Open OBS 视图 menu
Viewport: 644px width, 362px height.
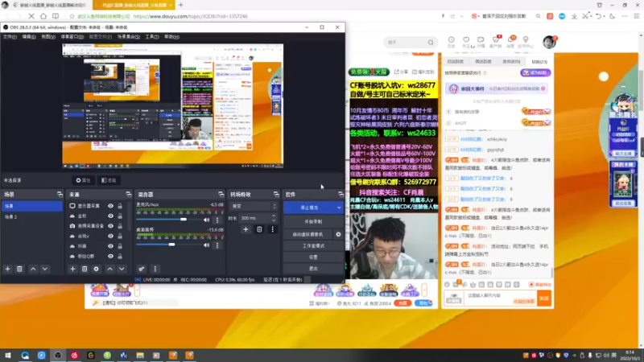48,36
